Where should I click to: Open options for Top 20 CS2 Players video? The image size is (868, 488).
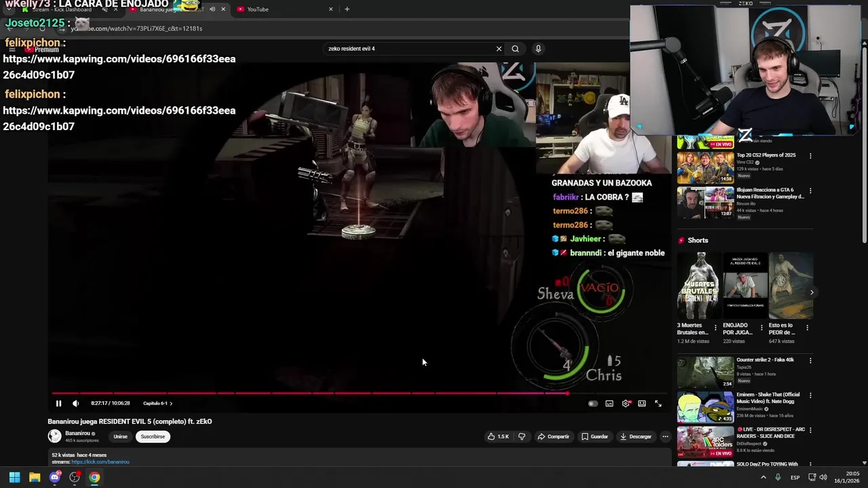[810, 156]
